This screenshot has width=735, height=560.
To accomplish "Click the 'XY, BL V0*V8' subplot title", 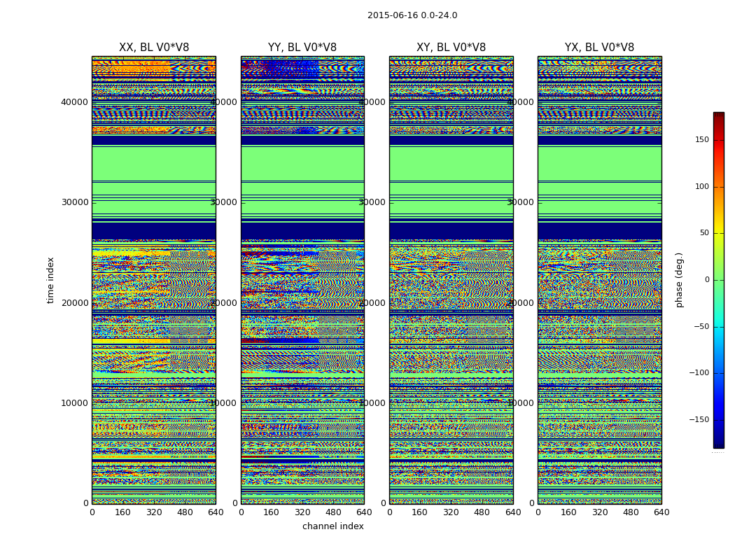I will tap(451, 48).
